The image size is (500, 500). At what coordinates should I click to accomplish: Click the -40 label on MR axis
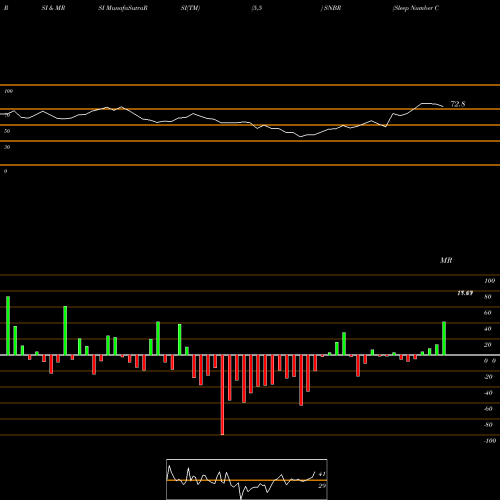pyautogui.click(x=488, y=393)
